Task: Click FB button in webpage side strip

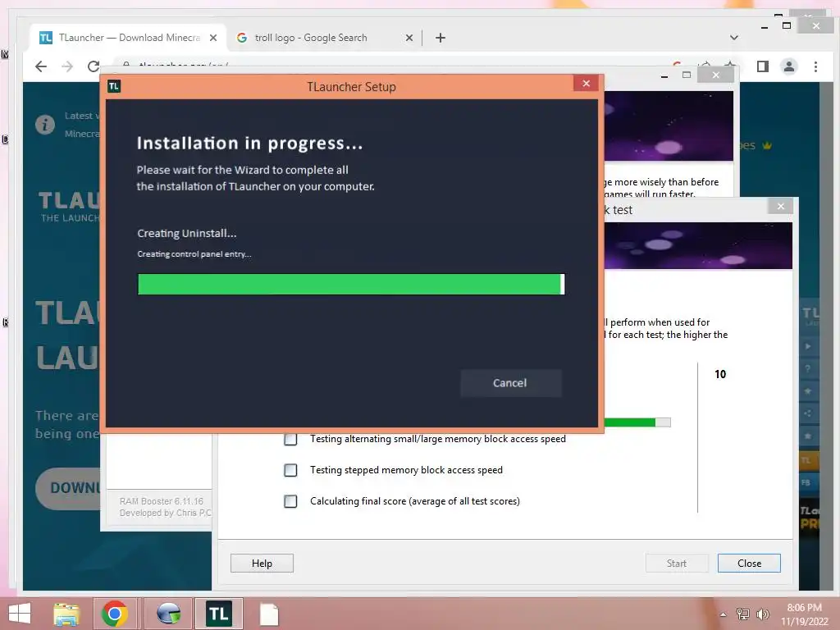Action: click(807, 482)
